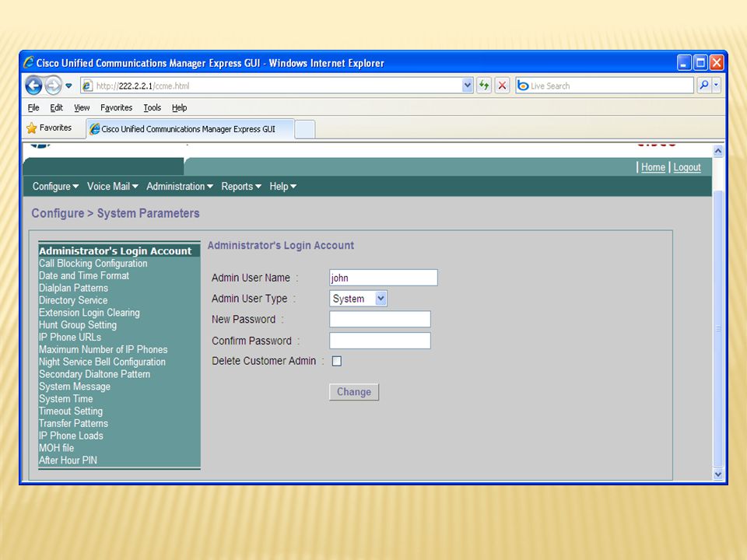Minimize the Internet Explorer window
Viewport: 747px width, 560px height.
pyautogui.click(x=684, y=62)
